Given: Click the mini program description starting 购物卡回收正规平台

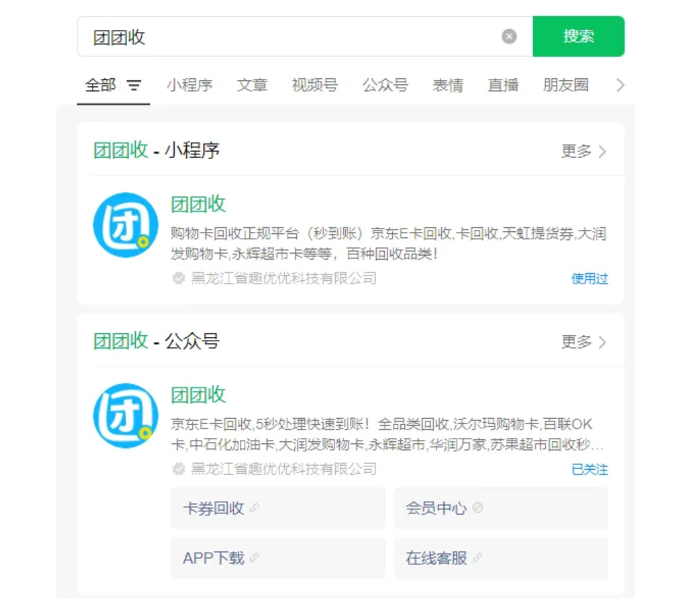Looking at the screenshot, I should point(388,243).
